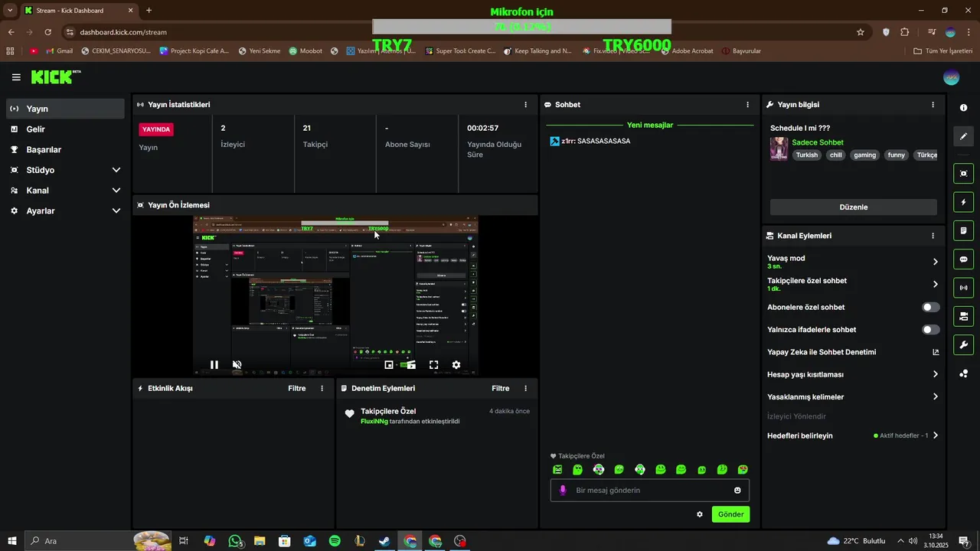Click the browser address bar
The image size is (980, 551).
coord(459,32)
